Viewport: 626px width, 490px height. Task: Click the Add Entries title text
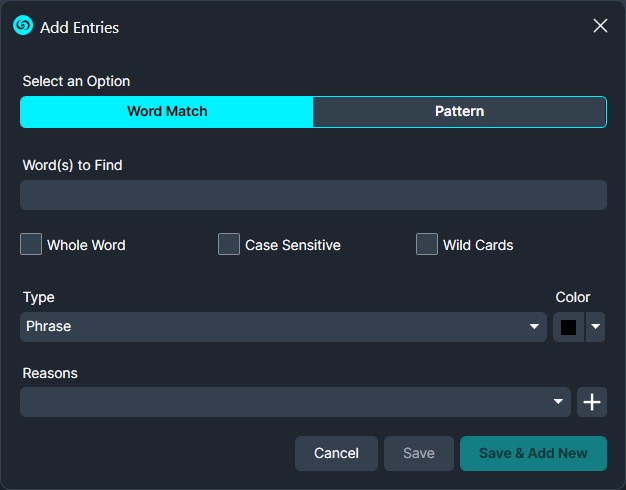tap(79, 27)
